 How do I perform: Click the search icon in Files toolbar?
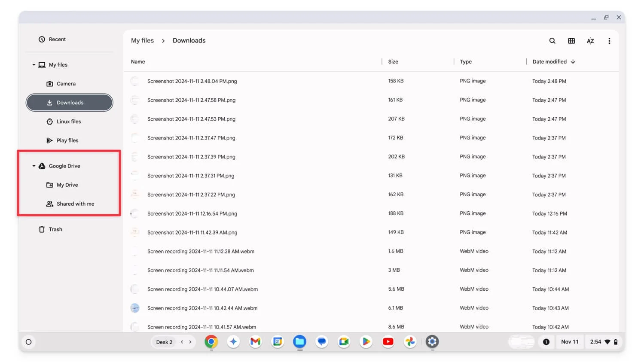pos(552,41)
